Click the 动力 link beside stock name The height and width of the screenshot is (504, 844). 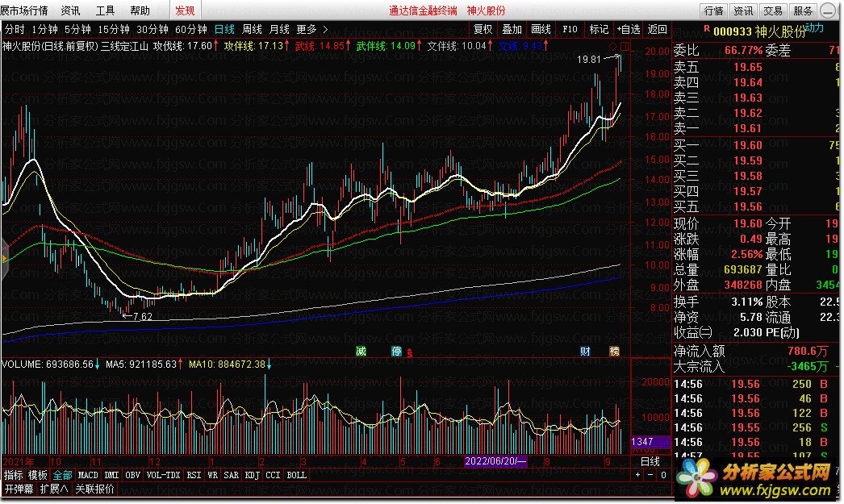point(814,28)
